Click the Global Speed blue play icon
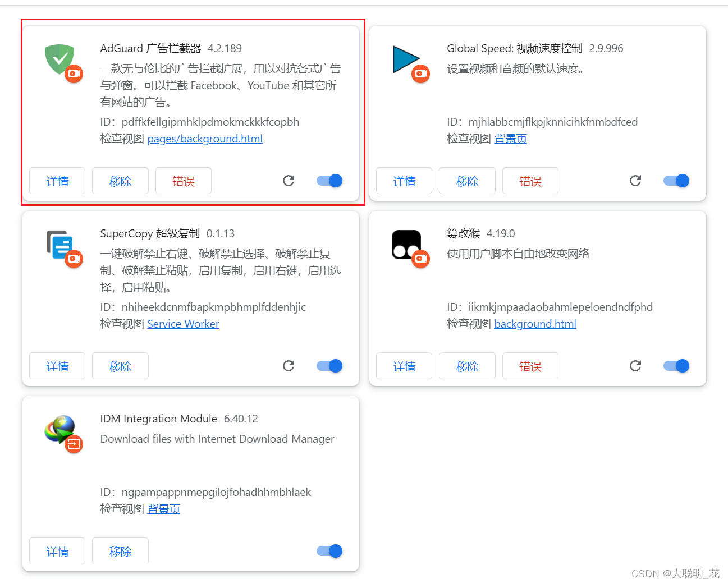Screen dimensions: 728x584 pos(406,59)
